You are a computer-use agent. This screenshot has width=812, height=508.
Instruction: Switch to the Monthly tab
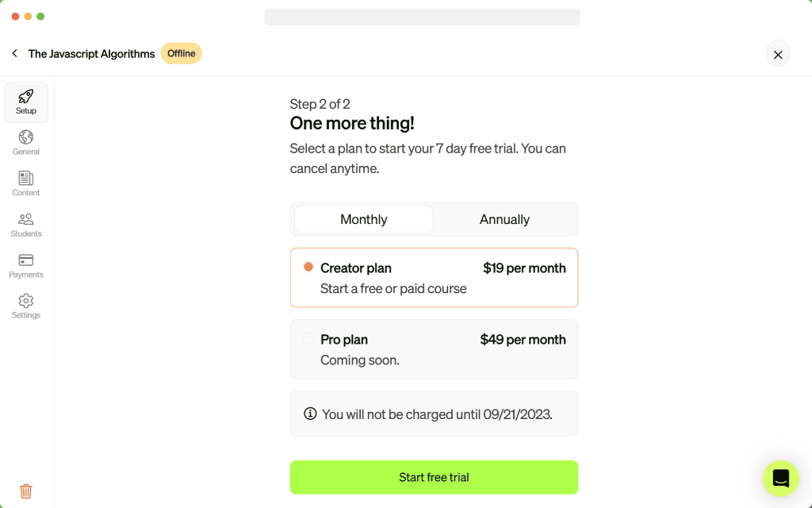coord(362,219)
